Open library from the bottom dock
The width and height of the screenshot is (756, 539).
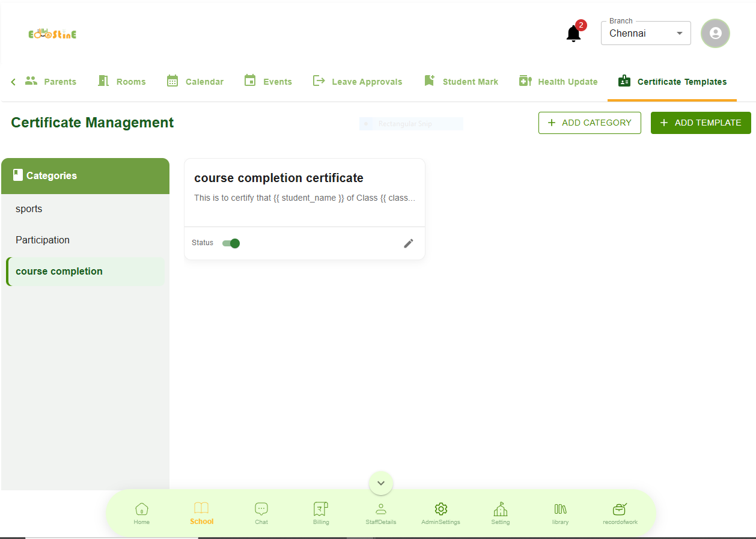(560, 514)
